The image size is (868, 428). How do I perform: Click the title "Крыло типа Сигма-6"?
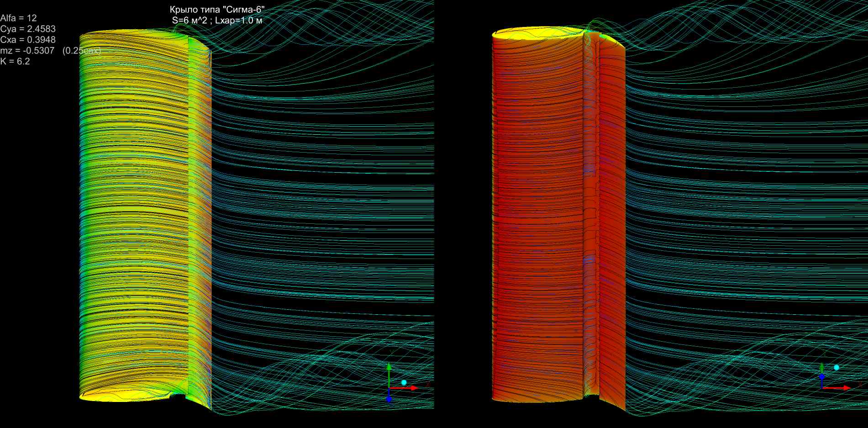coord(217,10)
